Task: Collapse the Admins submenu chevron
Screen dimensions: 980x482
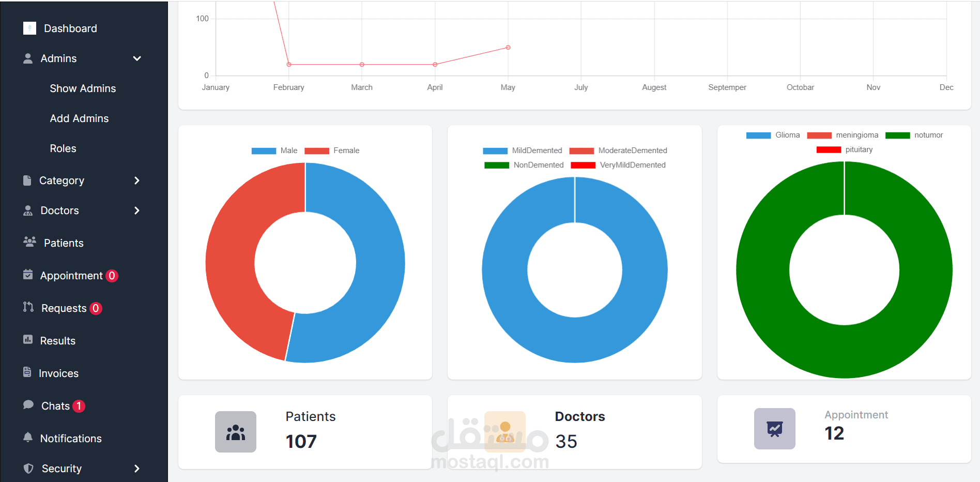Action: [x=137, y=58]
